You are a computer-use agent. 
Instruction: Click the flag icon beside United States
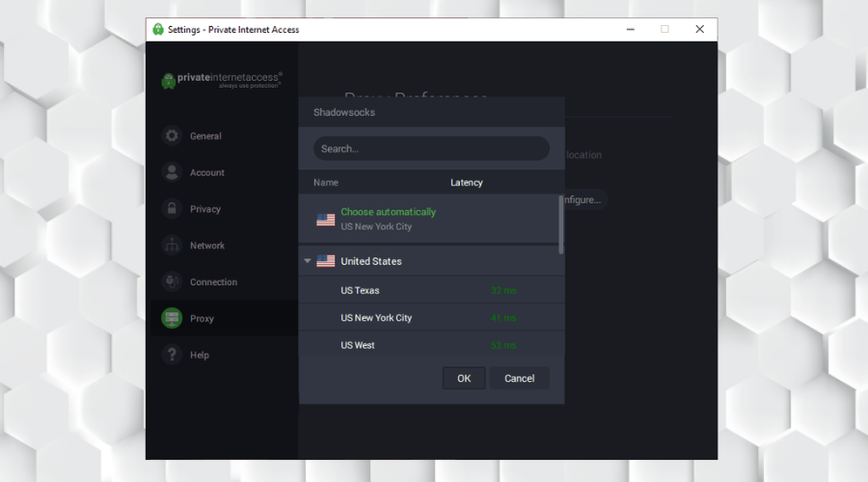(x=326, y=261)
